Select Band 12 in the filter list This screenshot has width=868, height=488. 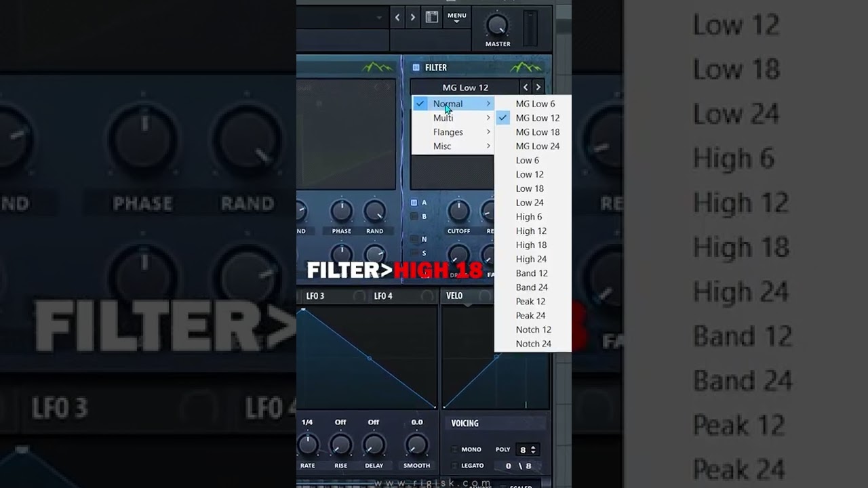click(533, 273)
